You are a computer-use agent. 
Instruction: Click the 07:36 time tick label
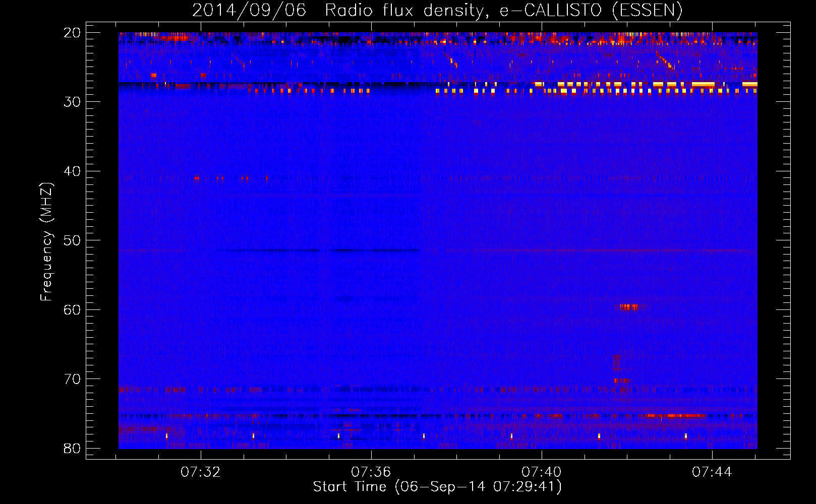(371, 472)
